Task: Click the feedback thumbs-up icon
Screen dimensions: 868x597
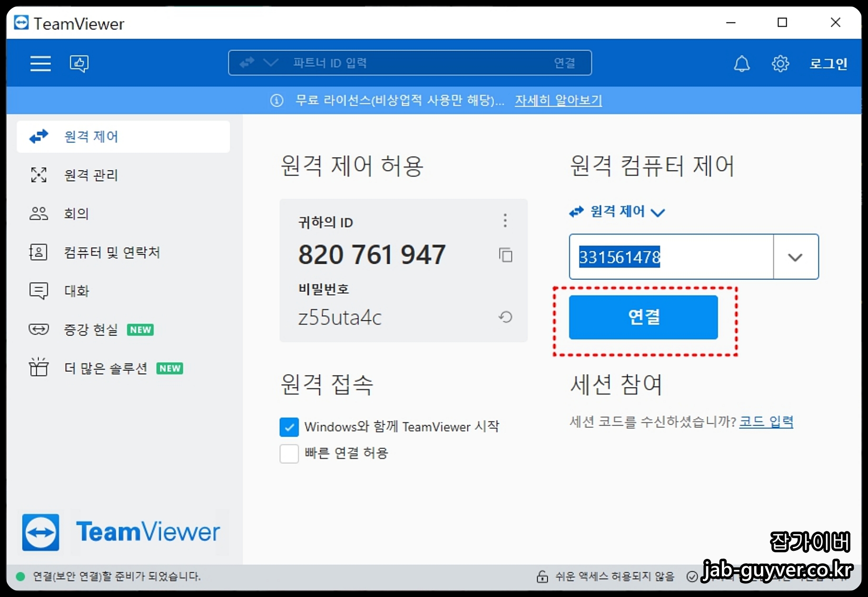Action: coord(79,63)
